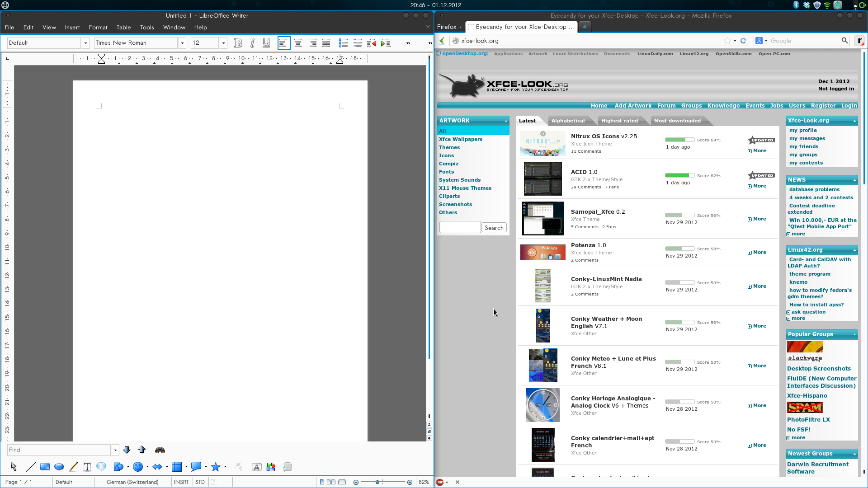
Task: Click the blue speech-bubble Callouts shape icon
Action: [196, 467]
